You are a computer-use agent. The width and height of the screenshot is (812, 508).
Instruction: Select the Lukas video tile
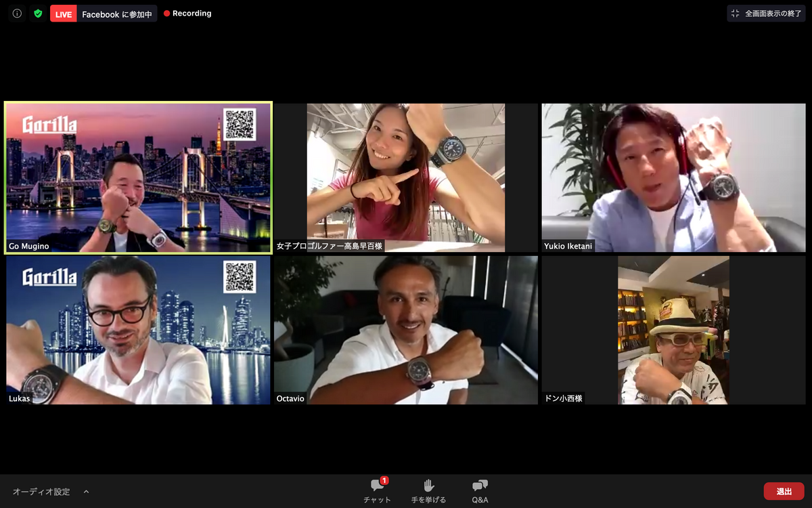click(x=138, y=330)
